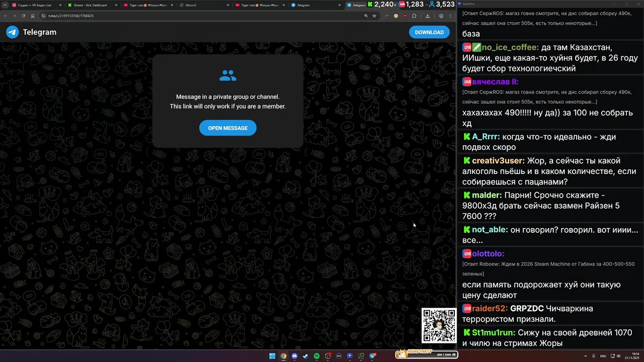
Task: Open the browser three-dot menu
Action: pyautogui.click(x=450, y=16)
